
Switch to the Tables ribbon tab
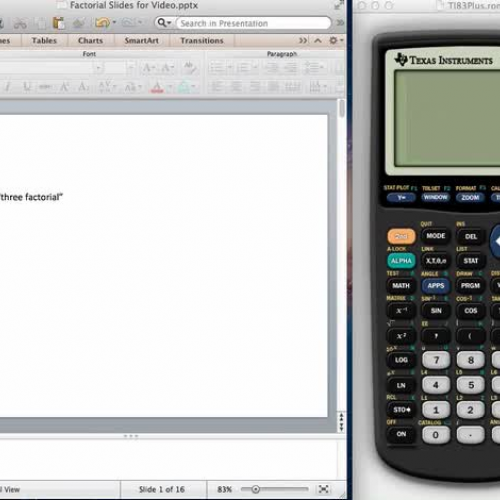point(44,41)
